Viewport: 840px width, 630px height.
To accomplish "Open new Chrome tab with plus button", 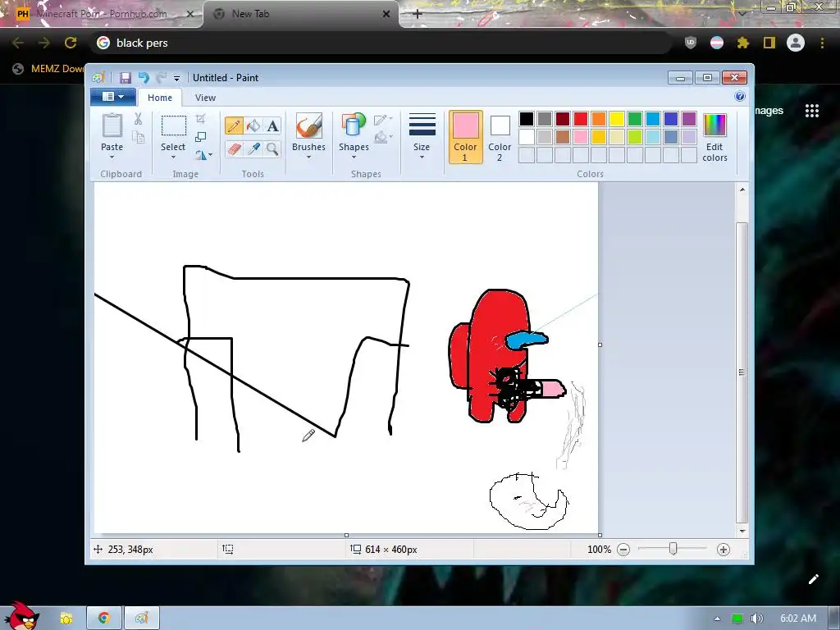I will tap(418, 14).
